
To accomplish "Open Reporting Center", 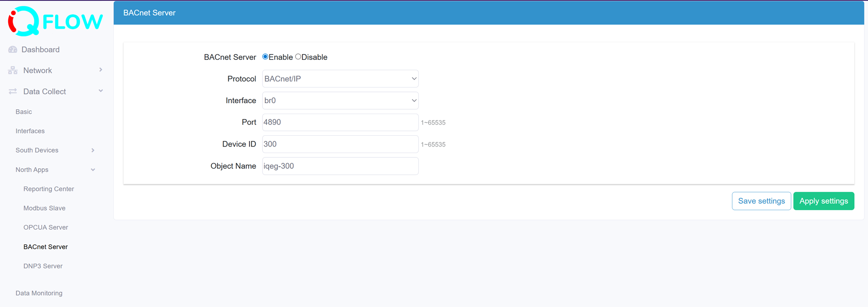I will (49, 189).
